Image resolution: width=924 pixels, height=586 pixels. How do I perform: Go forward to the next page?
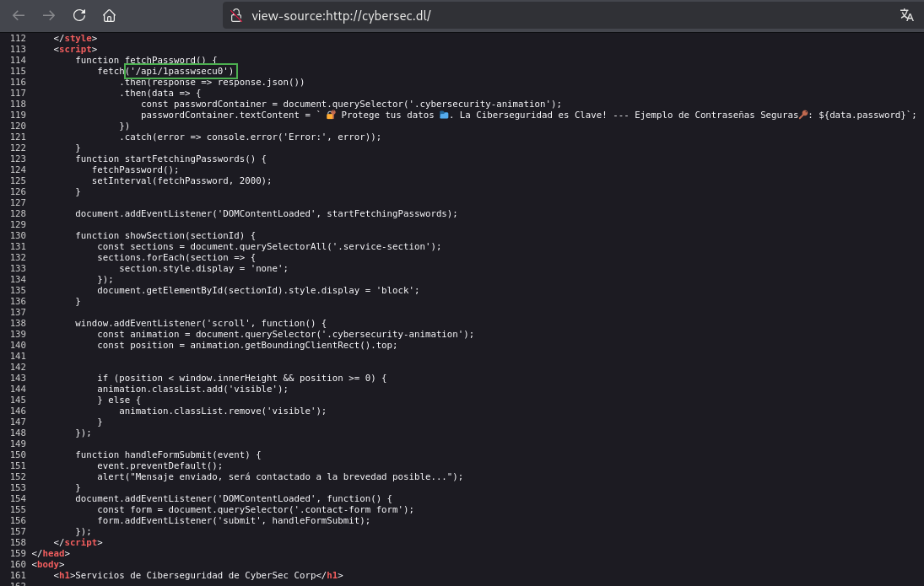[49, 15]
